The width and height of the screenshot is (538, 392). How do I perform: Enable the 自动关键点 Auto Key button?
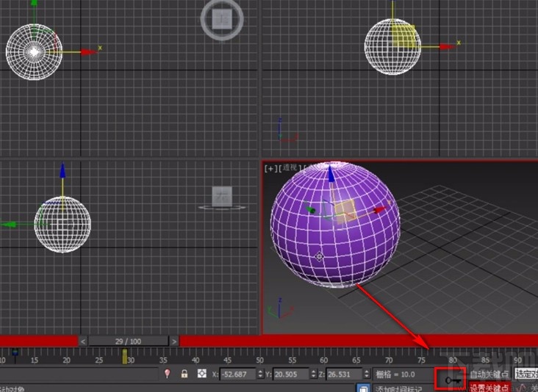click(x=489, y=374)
